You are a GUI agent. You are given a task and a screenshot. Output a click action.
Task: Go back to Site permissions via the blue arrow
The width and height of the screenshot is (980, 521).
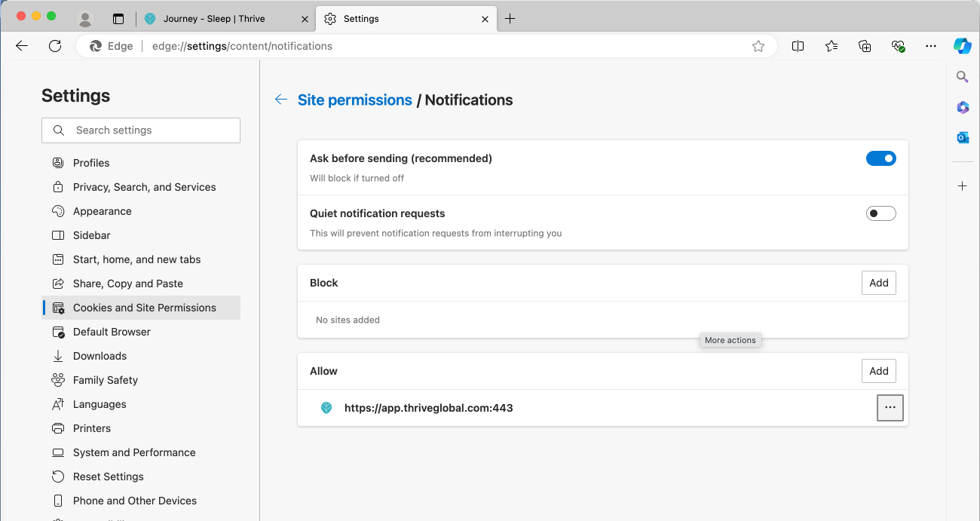tap(281, 100)
